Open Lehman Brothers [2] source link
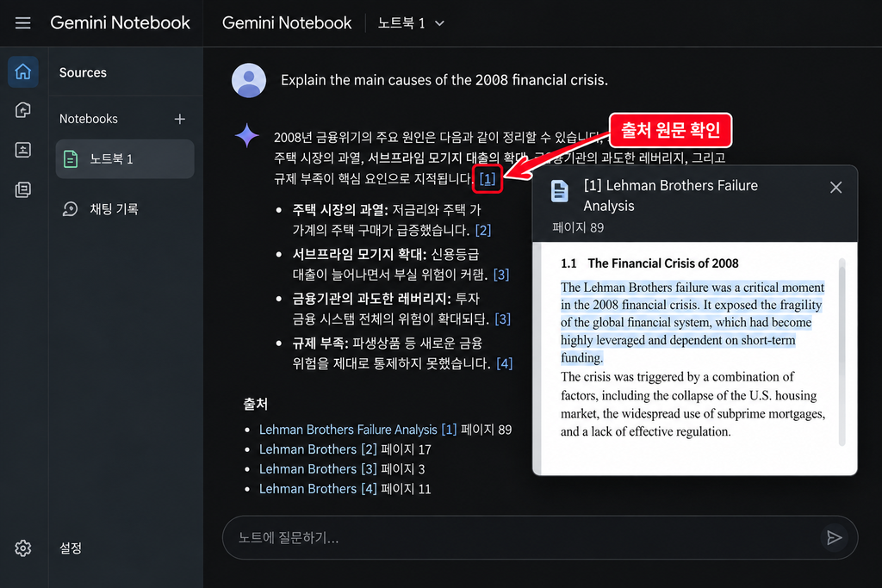882x588 pixels. [318, 449]
